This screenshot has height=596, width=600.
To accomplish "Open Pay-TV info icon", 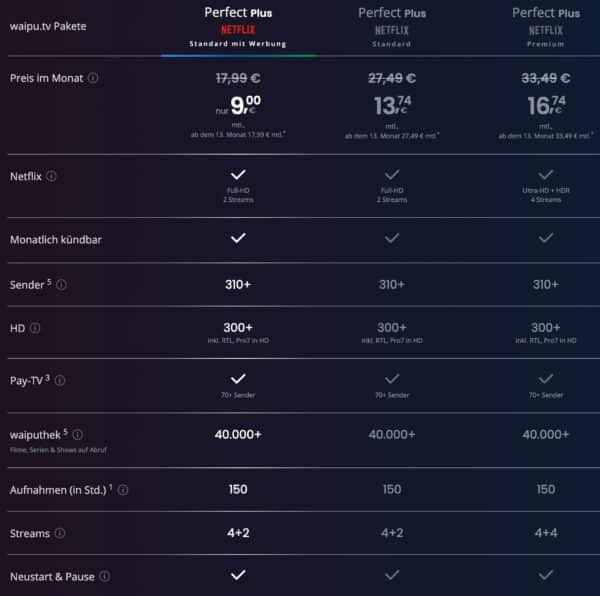I will point(62,380).
